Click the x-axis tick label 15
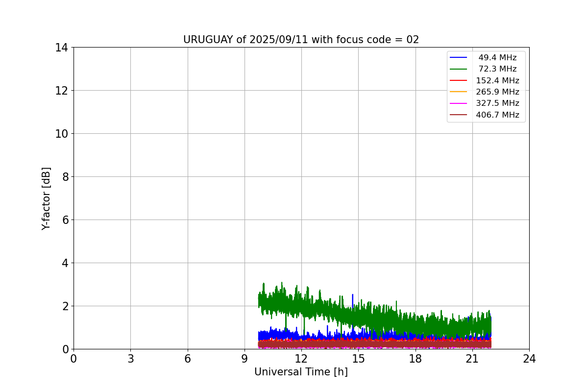The image size is (588, 392). [358, 359]
